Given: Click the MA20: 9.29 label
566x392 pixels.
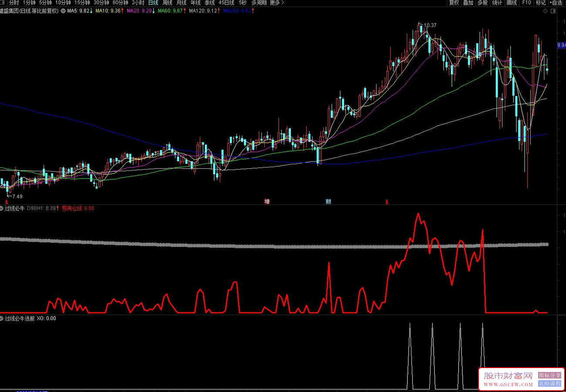Looking at the screenshot, I should click(140, 11).
